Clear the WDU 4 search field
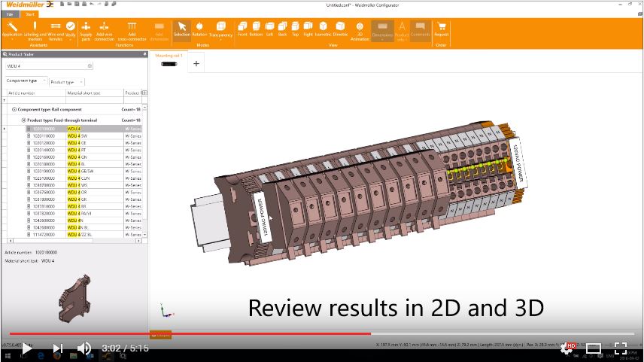 pos(90,65)
